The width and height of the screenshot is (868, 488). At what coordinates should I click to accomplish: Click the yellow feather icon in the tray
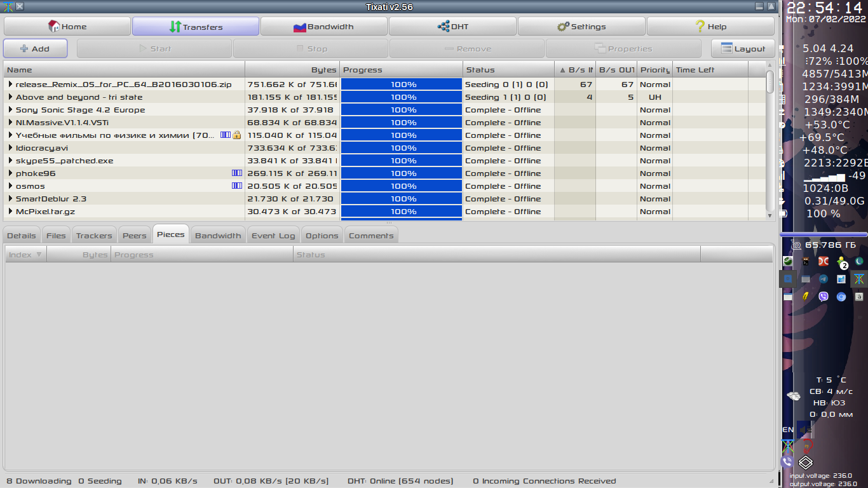coord(806,296)
